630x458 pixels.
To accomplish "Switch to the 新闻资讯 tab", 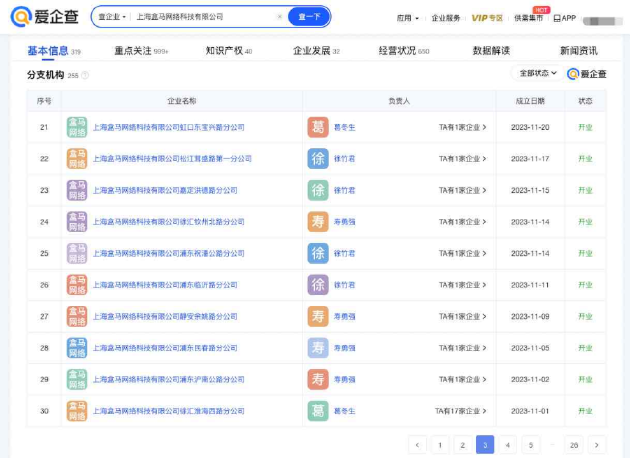I will point(579,51).
